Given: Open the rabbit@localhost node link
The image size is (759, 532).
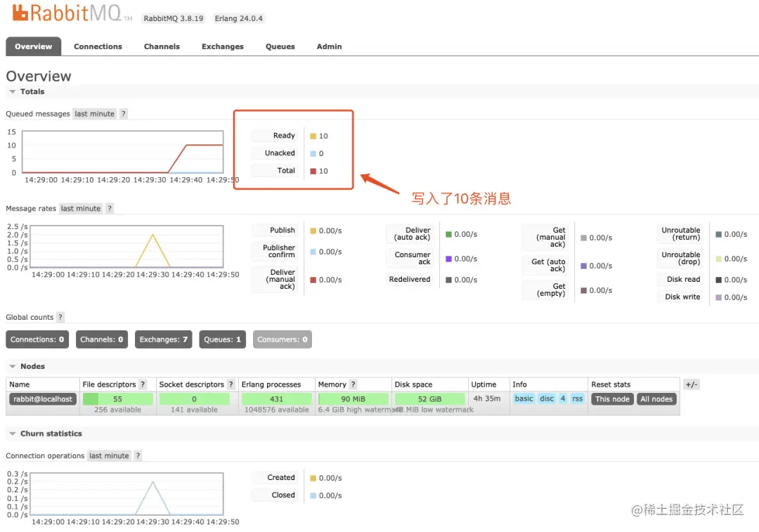Looking at the screenshot, I should pyautogui.click(x=43, y=399).
